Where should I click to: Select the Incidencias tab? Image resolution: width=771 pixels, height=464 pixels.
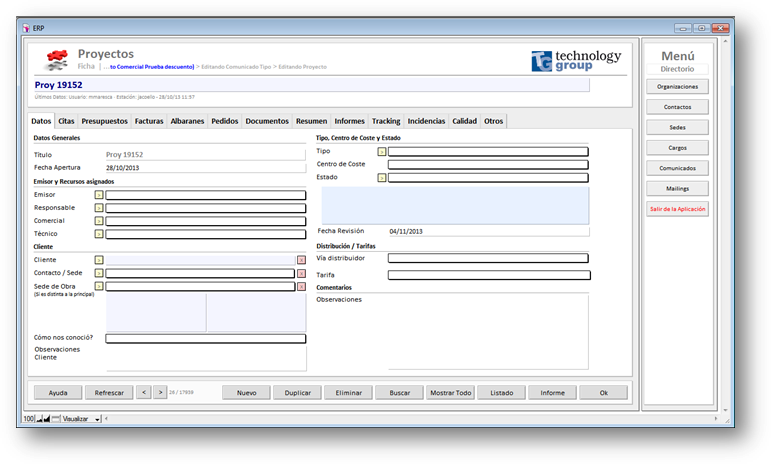click(426, 121)
